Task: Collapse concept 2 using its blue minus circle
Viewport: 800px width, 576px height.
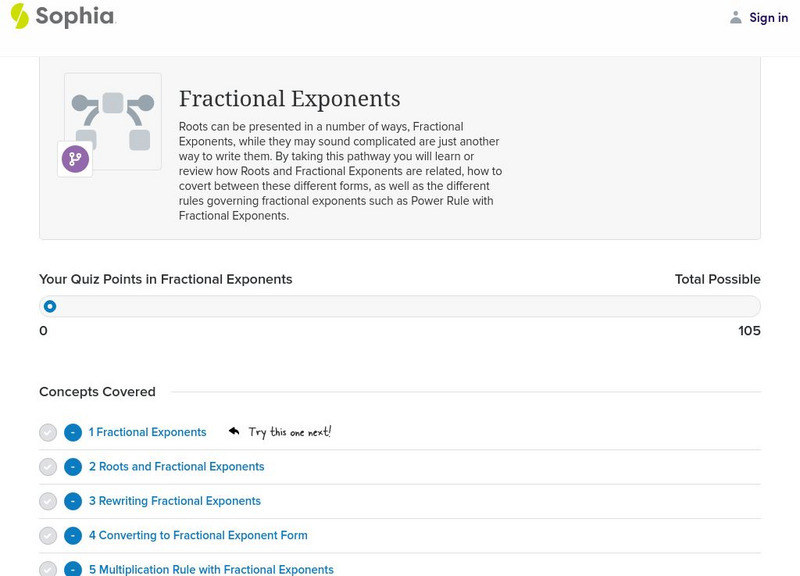Action: [x=73, y=467]
